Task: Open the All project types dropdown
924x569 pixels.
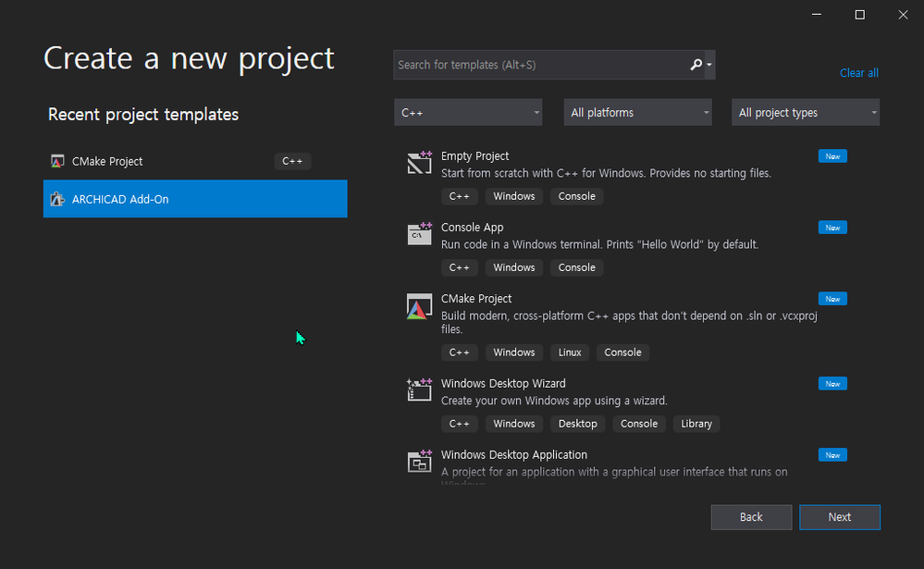Action: pos(805,113)
